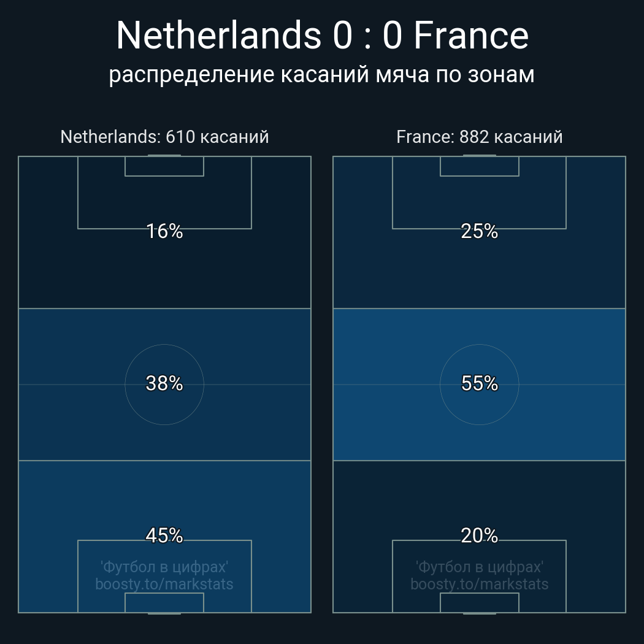Viewport: 644px width, 644px height.
Task: Click the France 25% attacking zone label
Action: (x=479, y=231)
